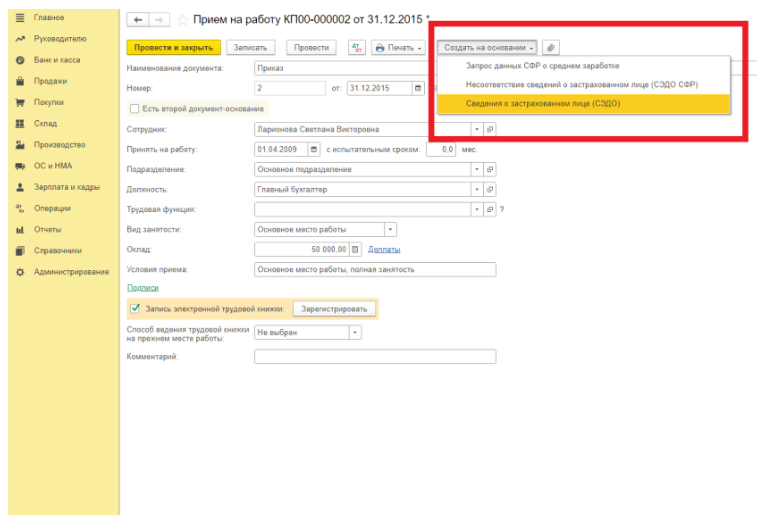757x519 pixels.
Task: Add document to favorites with star icon
Action: [x=182, y=19]
